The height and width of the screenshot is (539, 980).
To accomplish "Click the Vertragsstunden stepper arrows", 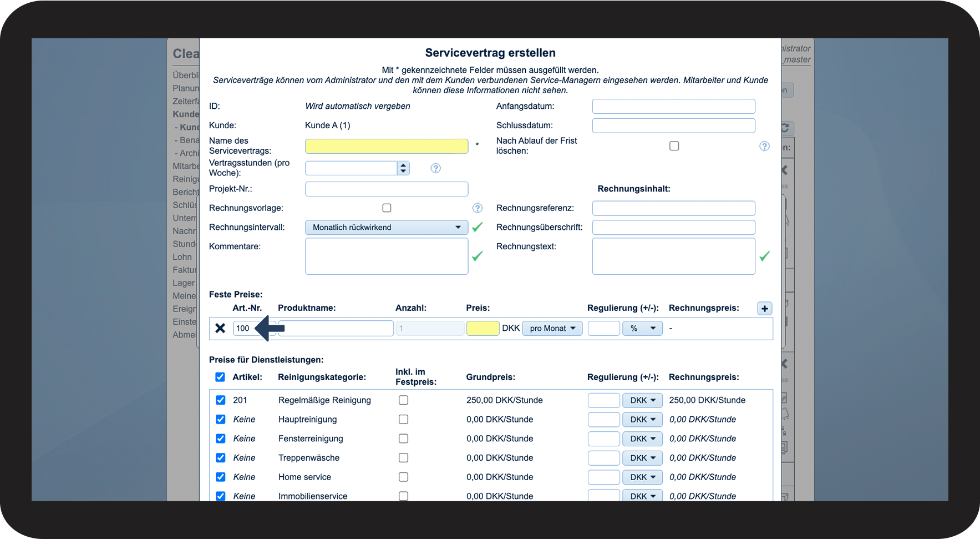I will [403, 168].
